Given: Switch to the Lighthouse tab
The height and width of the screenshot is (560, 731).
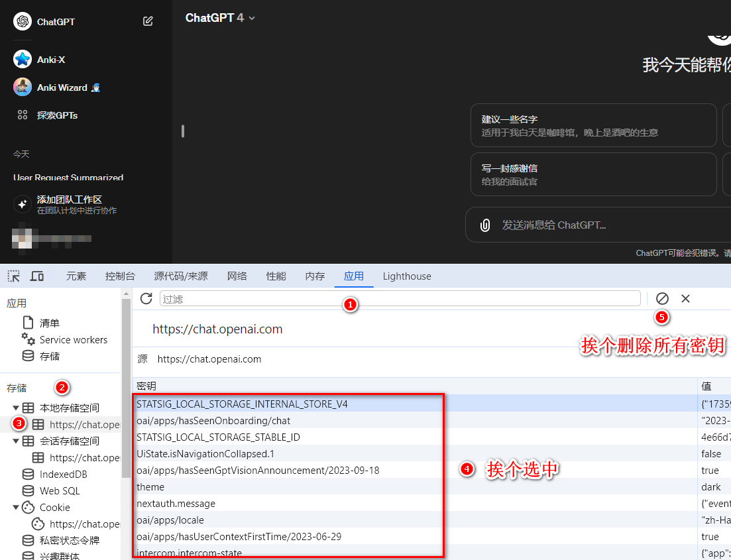Looking at the screenshot, I should [x=407, y=276].
